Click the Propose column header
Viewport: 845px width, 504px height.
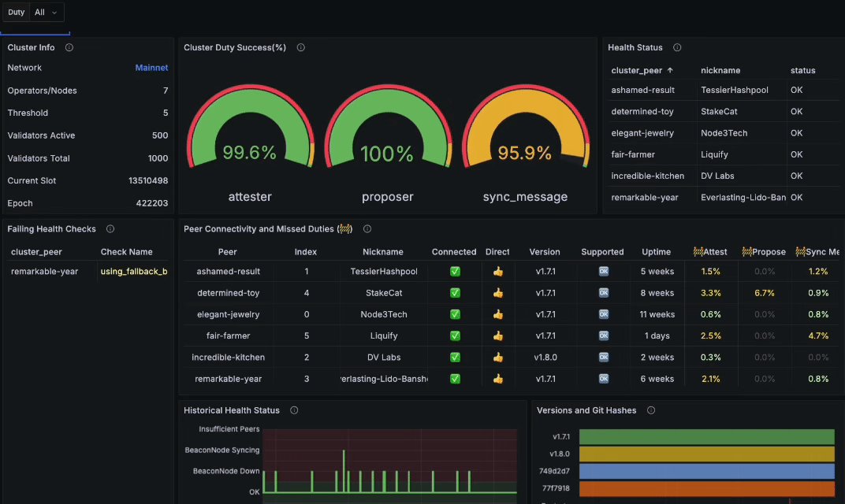(x=764, y=252)
